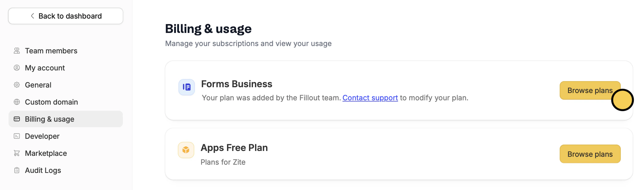
Task: Click the back chevron arrow icon
Action: 32,16
